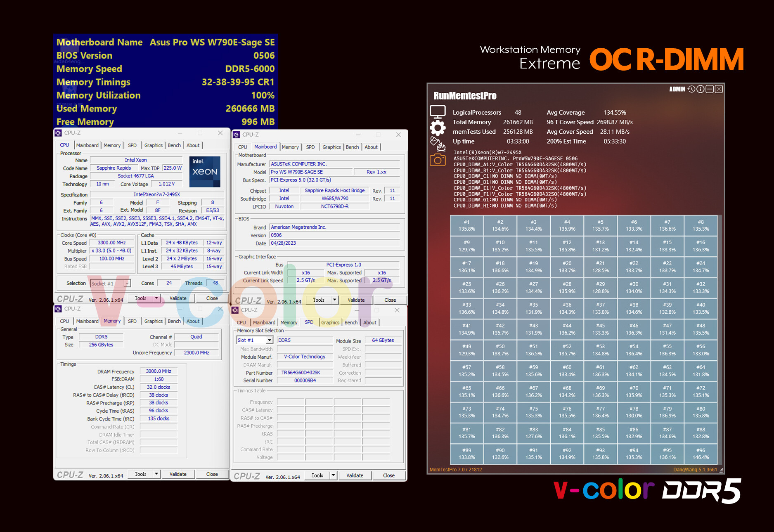Click DangWang 5.1.3561 status text
This screenshot has width=774, height=532.
tap(695, 470)
